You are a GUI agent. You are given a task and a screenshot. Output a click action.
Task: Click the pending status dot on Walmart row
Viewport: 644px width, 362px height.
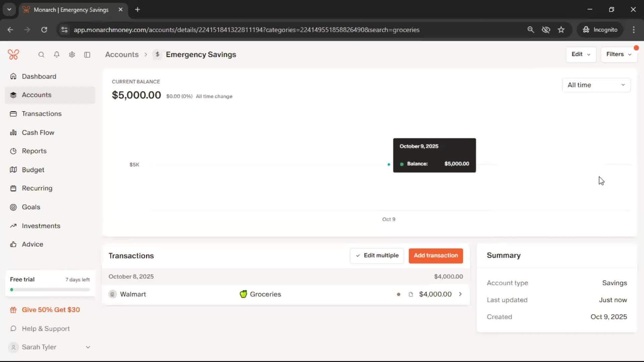click(398, 294)
